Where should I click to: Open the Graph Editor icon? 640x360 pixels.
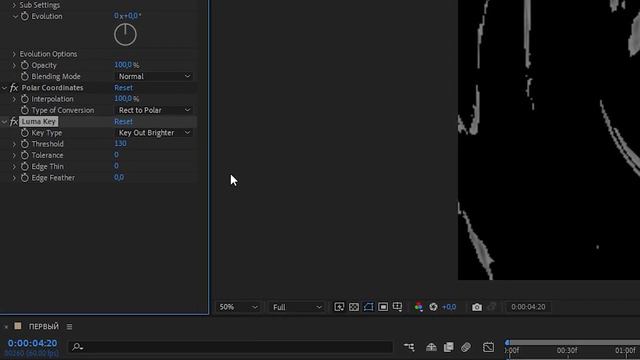[x=488, y=347]
